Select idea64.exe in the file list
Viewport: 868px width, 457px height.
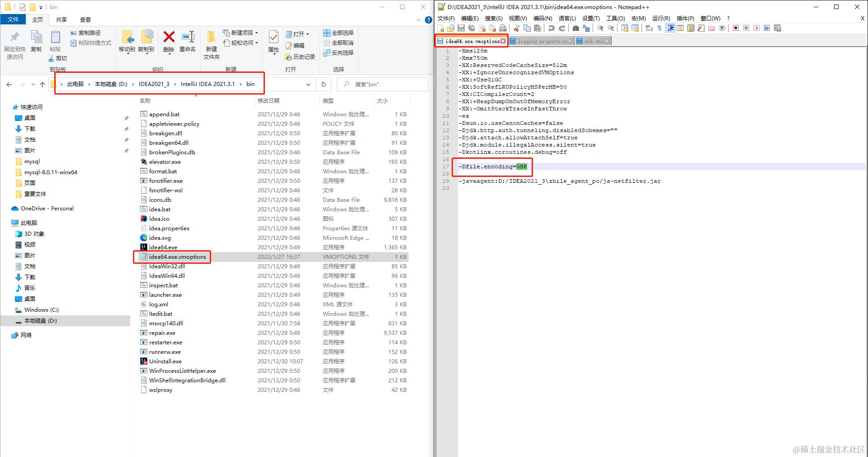click(x=163, y=247)
